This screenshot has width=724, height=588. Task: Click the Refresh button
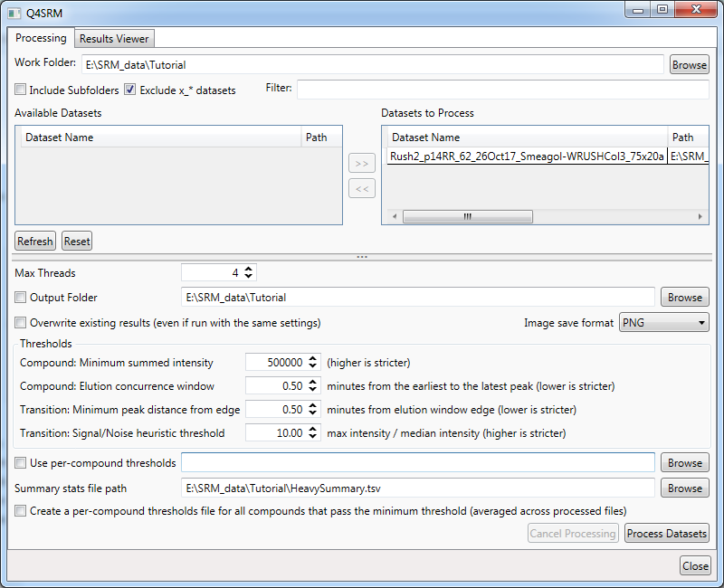point(35,241)
